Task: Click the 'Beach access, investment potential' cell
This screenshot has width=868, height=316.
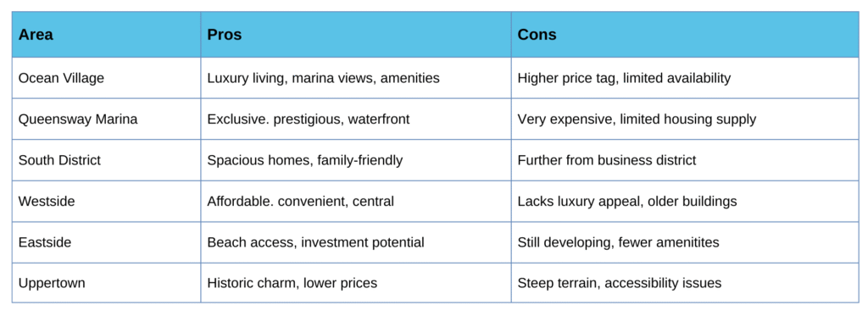Action: pos(356,241)
